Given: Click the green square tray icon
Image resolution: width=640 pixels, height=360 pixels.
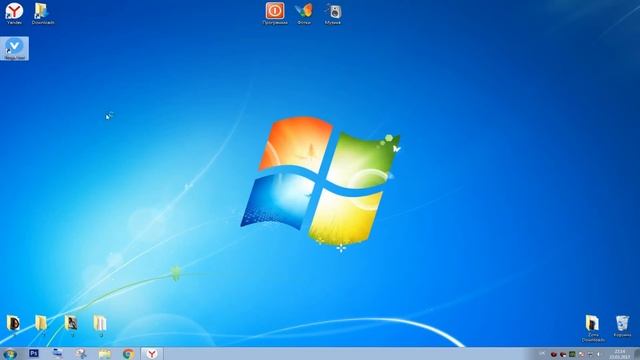Looking at the screenshot, I should tap(572, 354).
